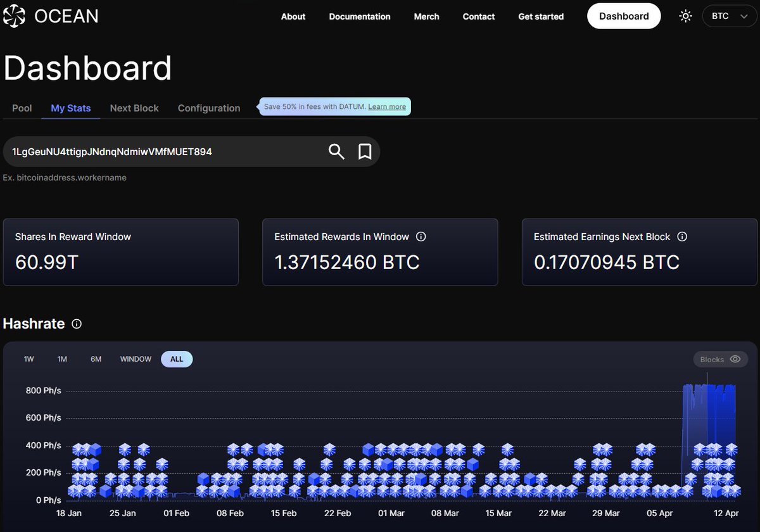Screen dimensions: 760x532
Task: Click the magnifier search icon
Action: point(336,152)
